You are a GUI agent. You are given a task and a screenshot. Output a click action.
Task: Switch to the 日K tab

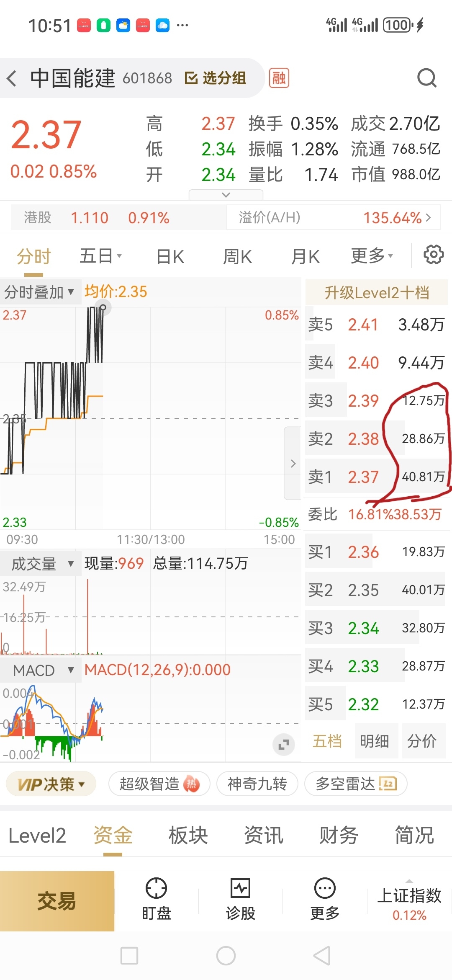point(170,257)
